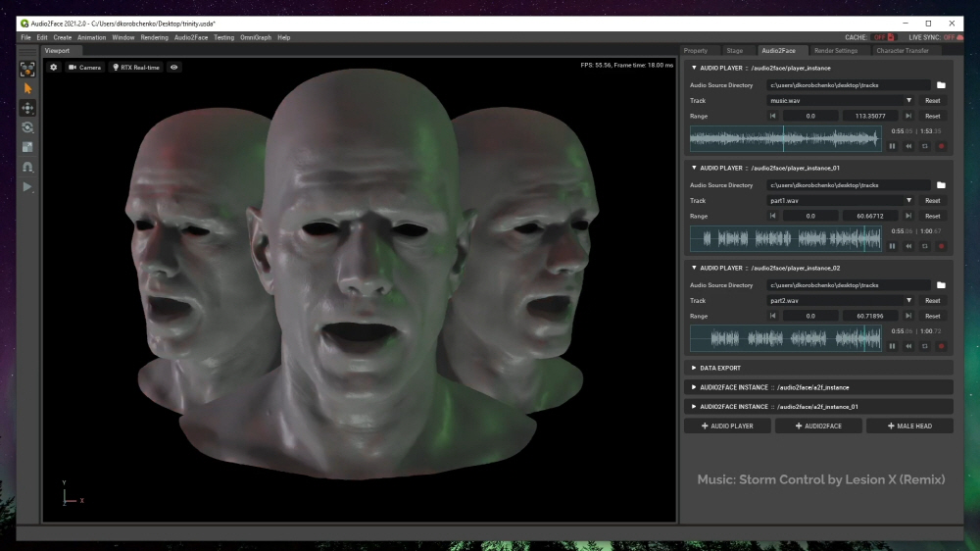Toggle loop on the part1.wav player
This screenshot has width=980, height=551.
(924, 246)
